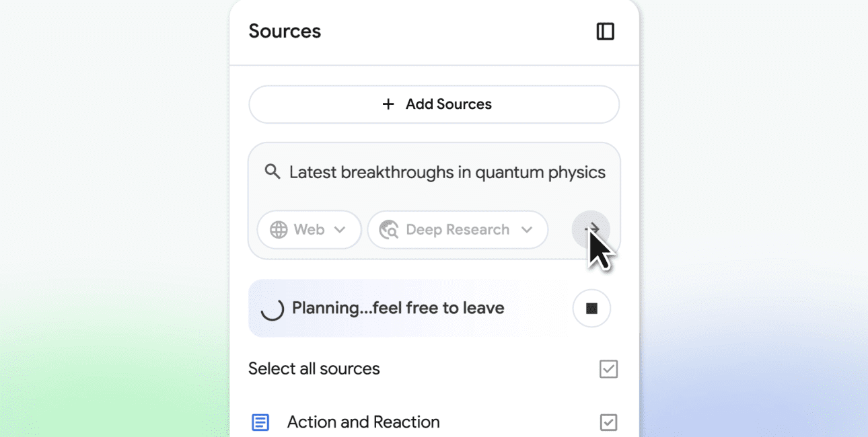Expand the Deep Research mode chevron
The height and width of the screenshot is (437, 868).
point(527,230)
